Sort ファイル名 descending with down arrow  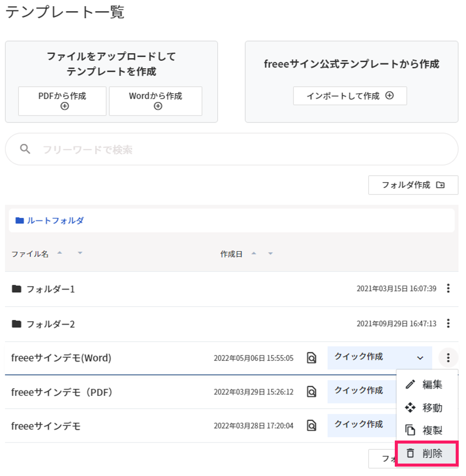point(80,253)
